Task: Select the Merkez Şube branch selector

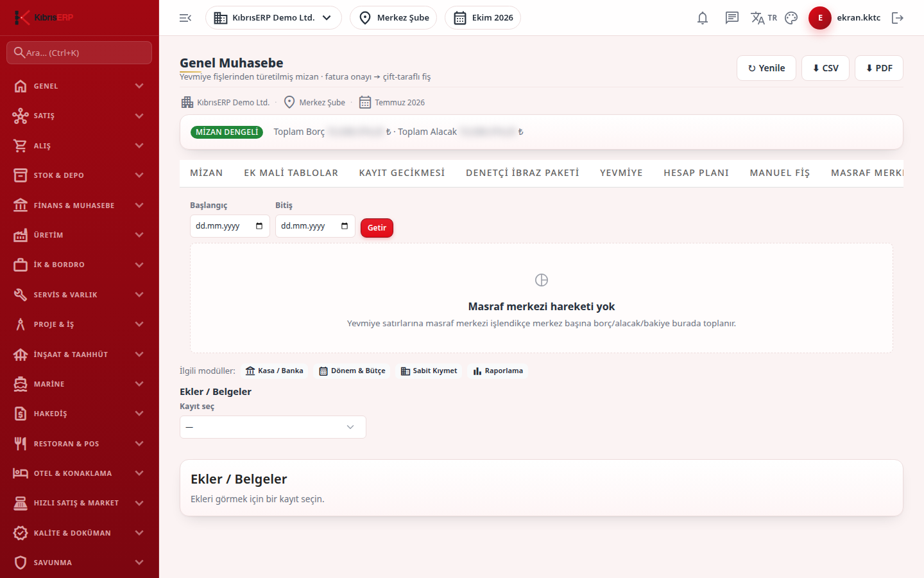Action: (393, 18)
